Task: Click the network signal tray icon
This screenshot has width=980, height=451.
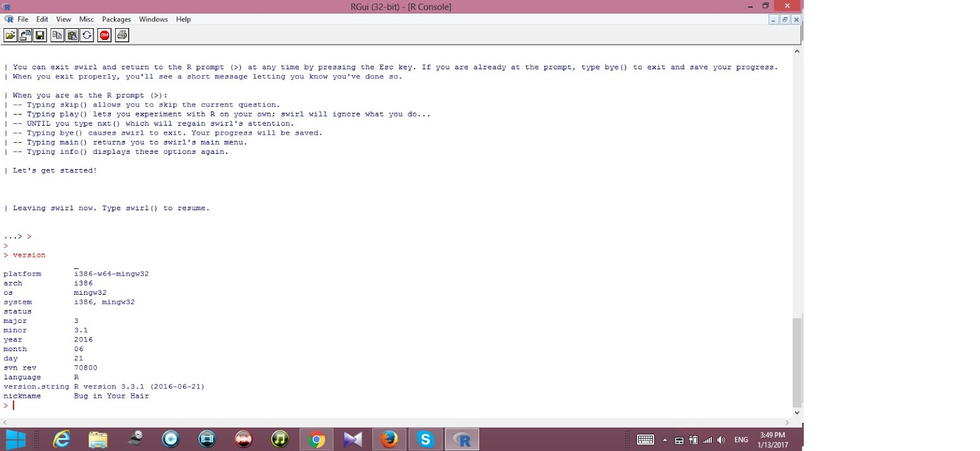Action: tap(708, 440)
